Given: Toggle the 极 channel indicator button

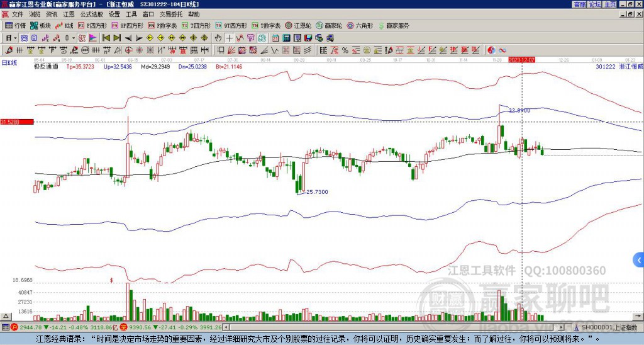Looking at the screenshot, I should 81,38.
